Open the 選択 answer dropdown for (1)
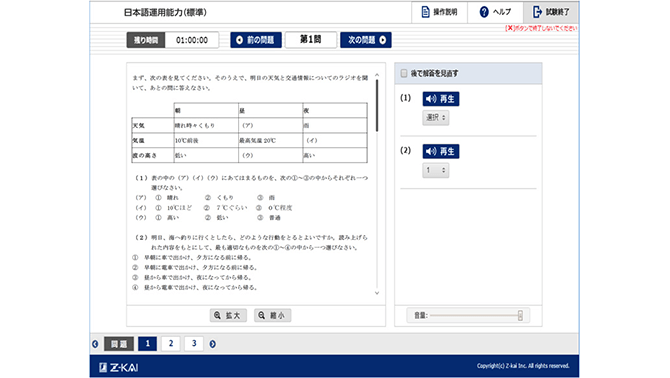The image size is (670, 378). click(x=435, y=117)
